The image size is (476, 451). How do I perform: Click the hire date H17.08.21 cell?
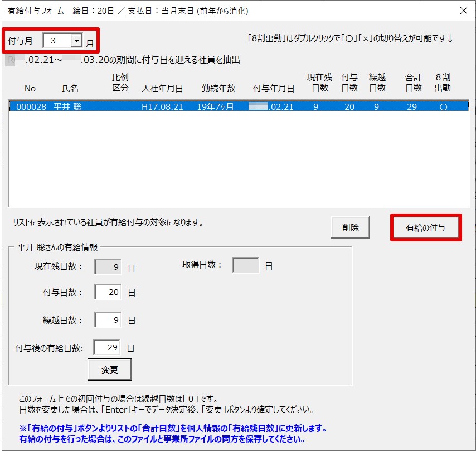click(162, 107)
